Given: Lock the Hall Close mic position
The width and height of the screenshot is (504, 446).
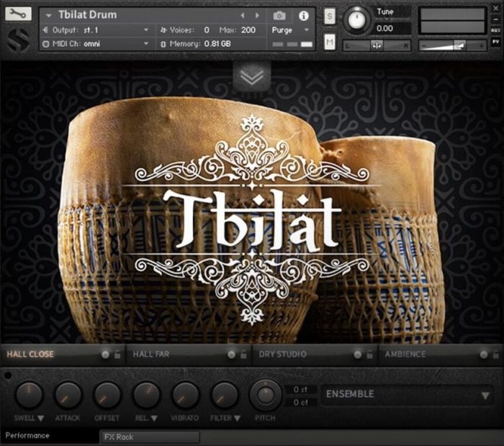Looking at the screenshot, I should tap(117, 355).
